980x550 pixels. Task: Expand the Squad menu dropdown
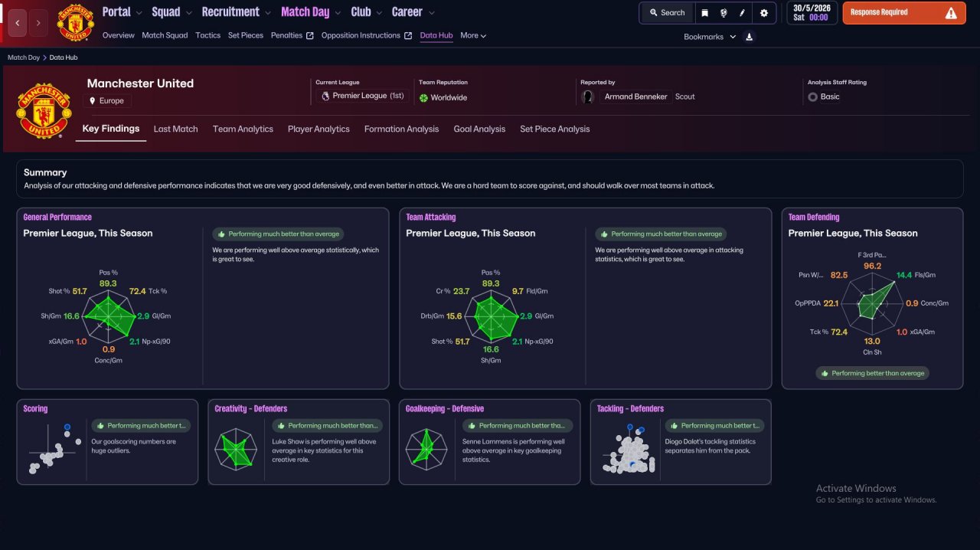[x=188, y=13]
